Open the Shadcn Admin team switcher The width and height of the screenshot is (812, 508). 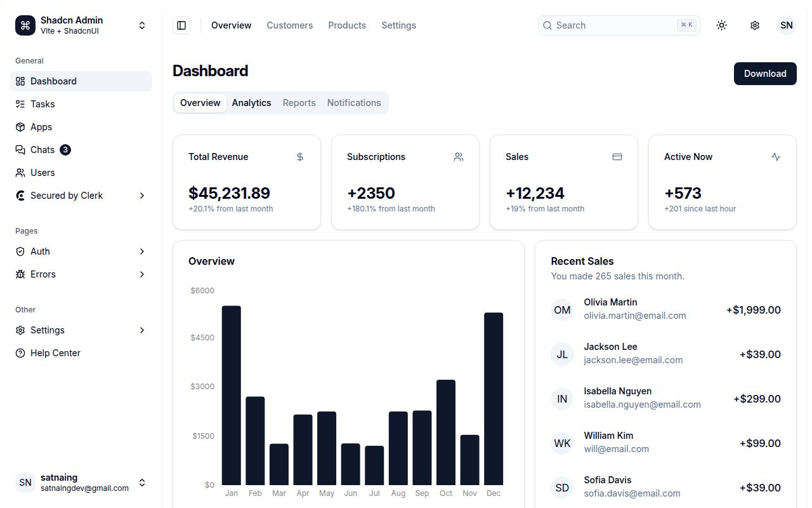click(x=81, y=25)
